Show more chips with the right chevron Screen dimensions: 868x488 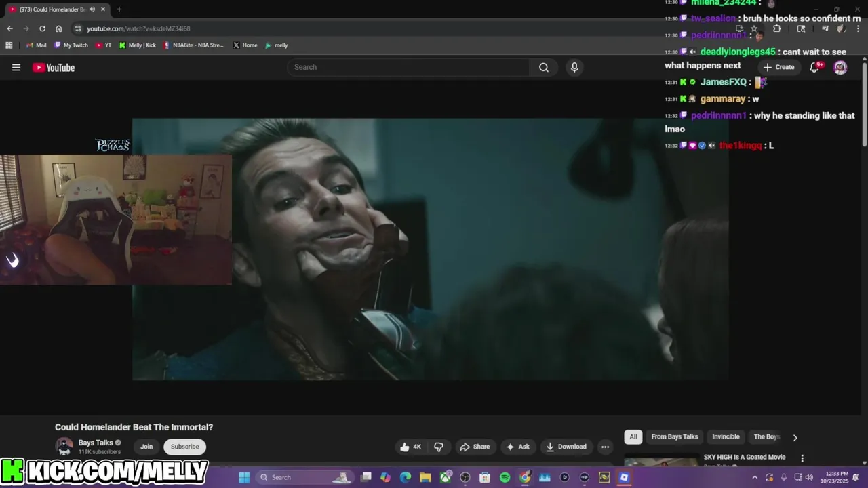[795, 437]
